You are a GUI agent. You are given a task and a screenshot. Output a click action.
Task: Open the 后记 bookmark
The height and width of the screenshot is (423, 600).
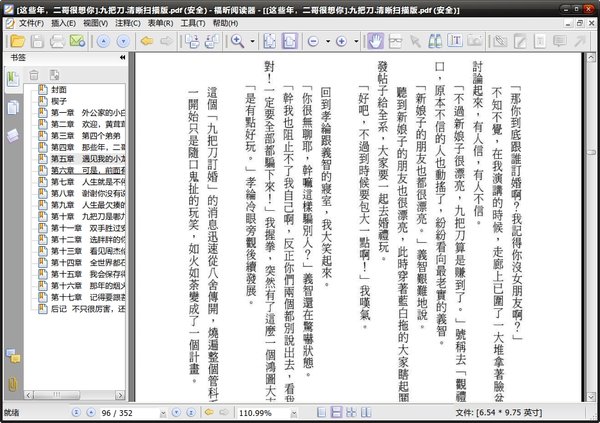click(x=59, y=310)
